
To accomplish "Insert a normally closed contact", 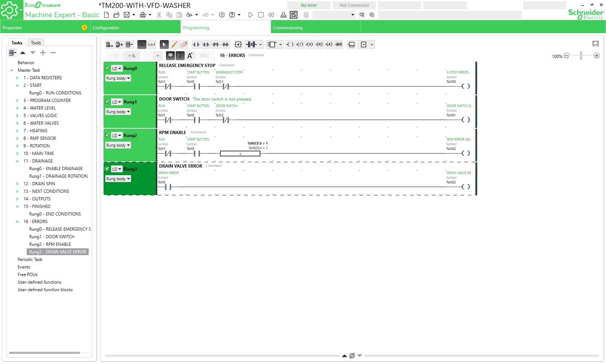I will pyautogui.click(x=206, y=45).
